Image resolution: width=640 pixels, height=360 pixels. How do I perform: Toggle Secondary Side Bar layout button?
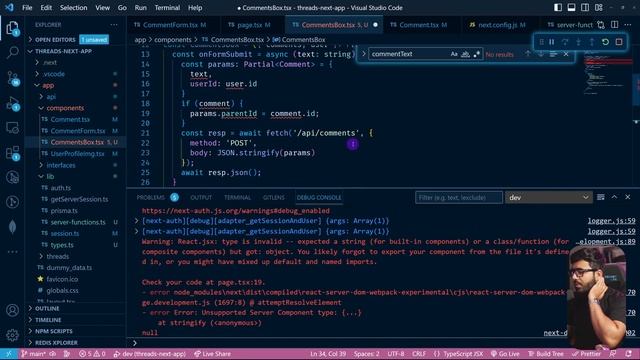[x=585, y=8]
